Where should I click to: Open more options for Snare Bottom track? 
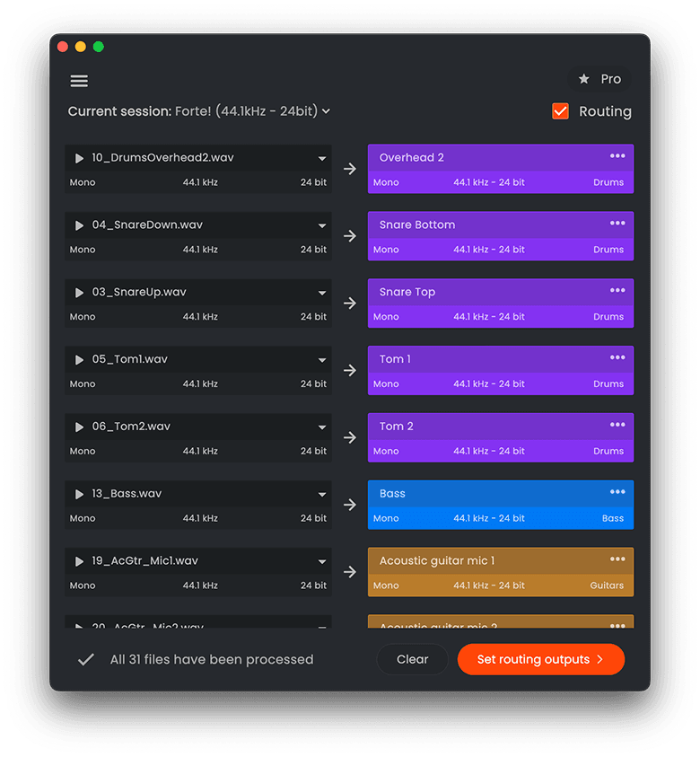click(617, 223)
